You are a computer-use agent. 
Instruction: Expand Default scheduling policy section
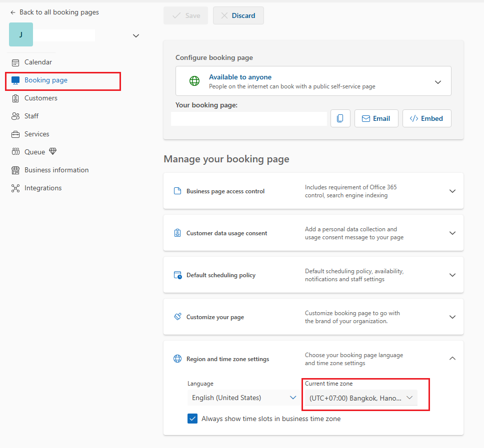tap(452, 275)
